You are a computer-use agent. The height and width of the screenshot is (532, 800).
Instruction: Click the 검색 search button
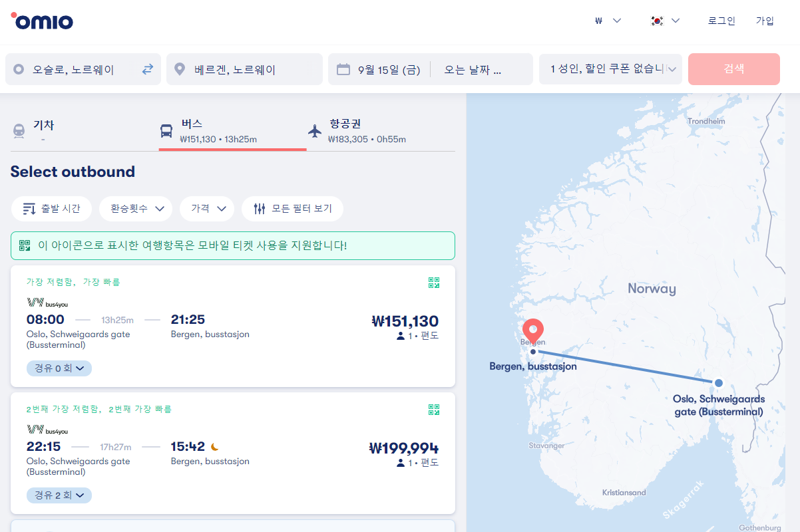(x=734, y=69)
